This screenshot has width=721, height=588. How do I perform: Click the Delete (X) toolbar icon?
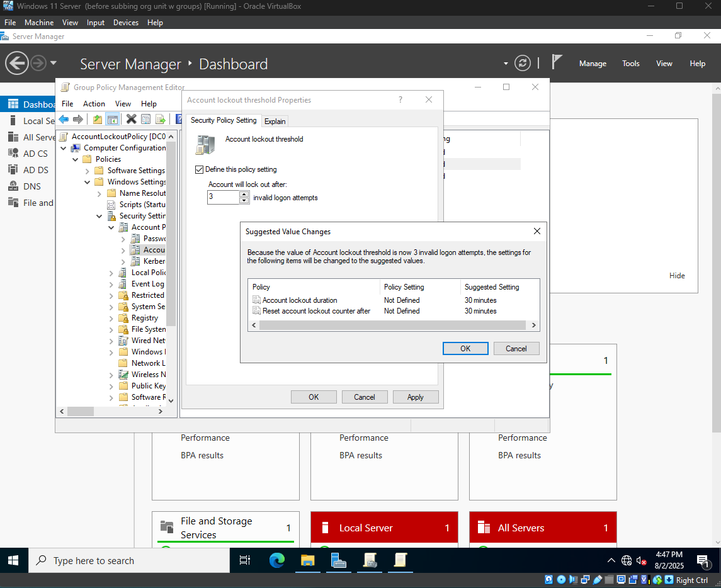pos(131,120)
